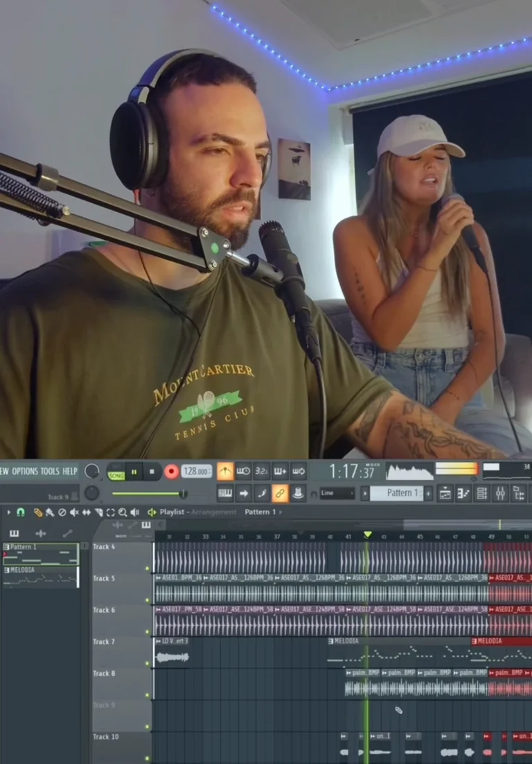The width and height of the screenshot is (532, 764).
Task: Open the OPTIONS menu
Action: click(x=25, y=471)
